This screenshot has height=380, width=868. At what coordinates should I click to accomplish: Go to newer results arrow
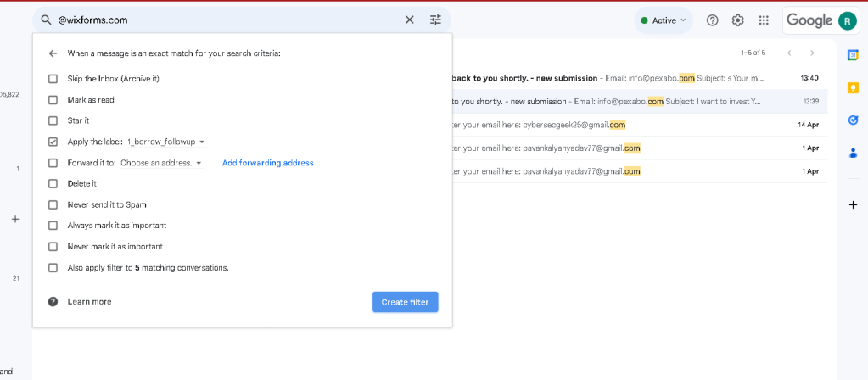click(x=789, y=53)
